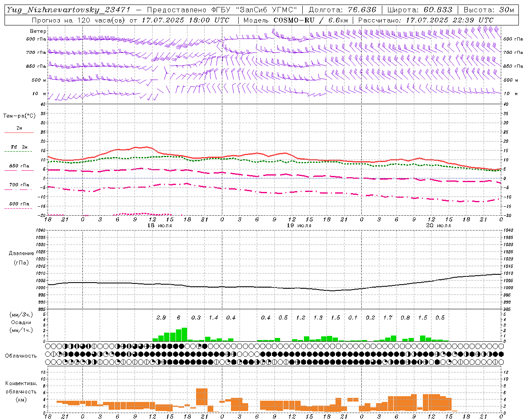Click the 18 июля date label
Image resolution: width=525 pixels, height=420 pixels.
click(x=160, y=226)
